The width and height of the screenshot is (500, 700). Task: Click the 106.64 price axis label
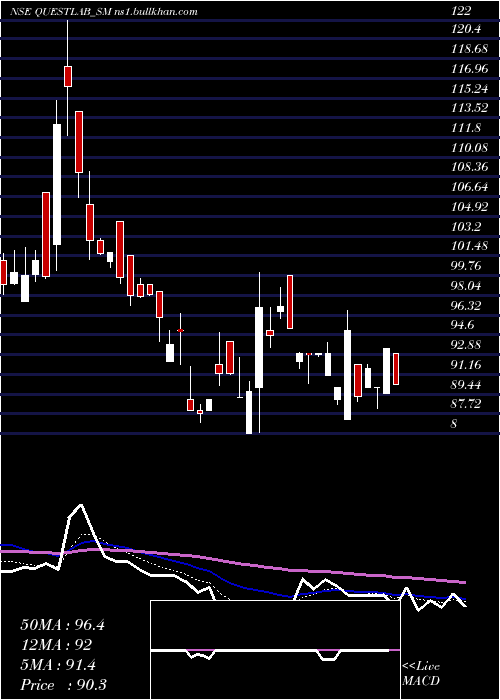pyautogui.click(x=469, y=188)
